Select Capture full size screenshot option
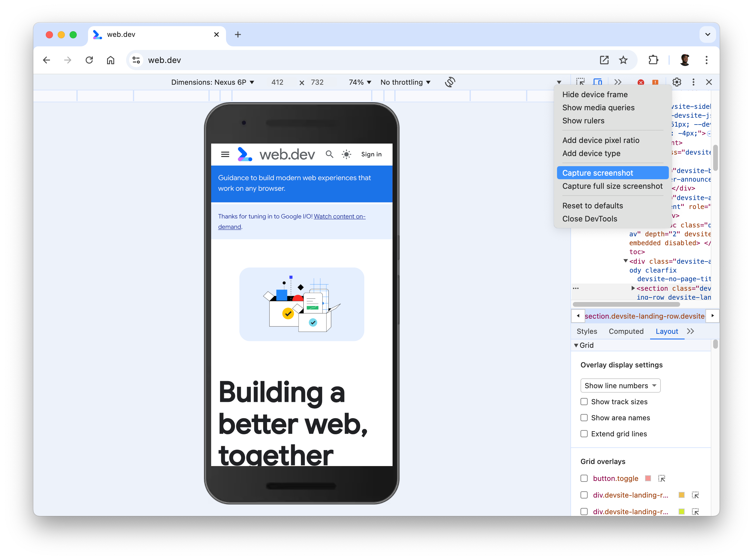 click(x=612, y=186)
